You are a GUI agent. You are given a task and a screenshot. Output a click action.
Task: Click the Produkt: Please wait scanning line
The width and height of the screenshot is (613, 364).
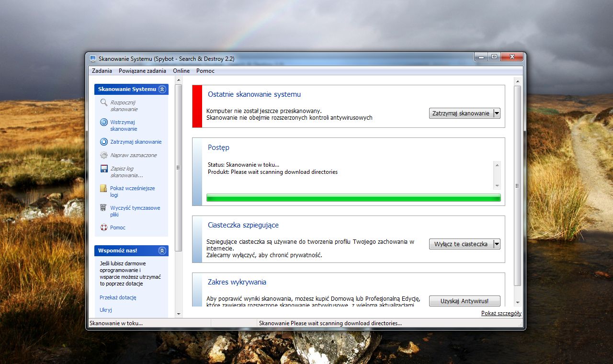coord(272,172)
